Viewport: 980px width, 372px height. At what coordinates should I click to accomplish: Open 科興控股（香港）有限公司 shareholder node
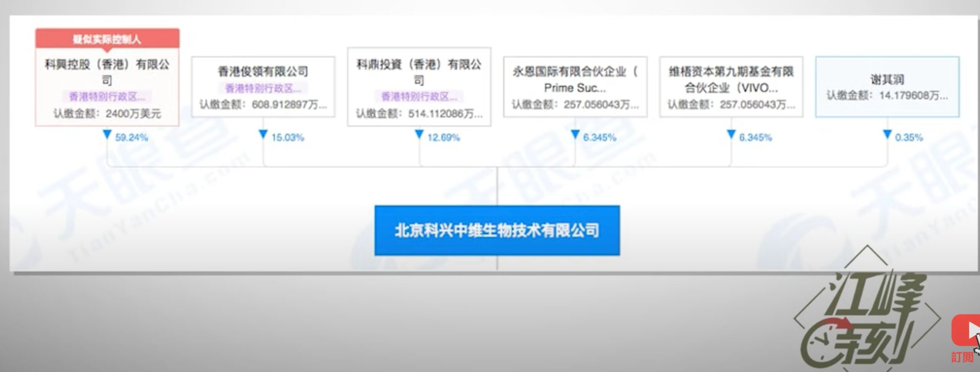(x=107, y=72)
